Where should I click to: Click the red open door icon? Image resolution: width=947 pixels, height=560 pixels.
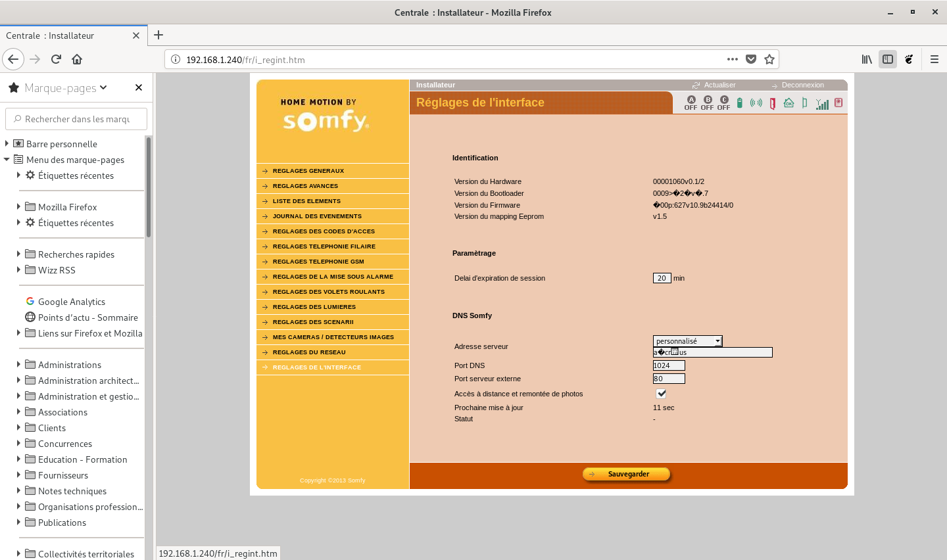click(x=773, y=103)
